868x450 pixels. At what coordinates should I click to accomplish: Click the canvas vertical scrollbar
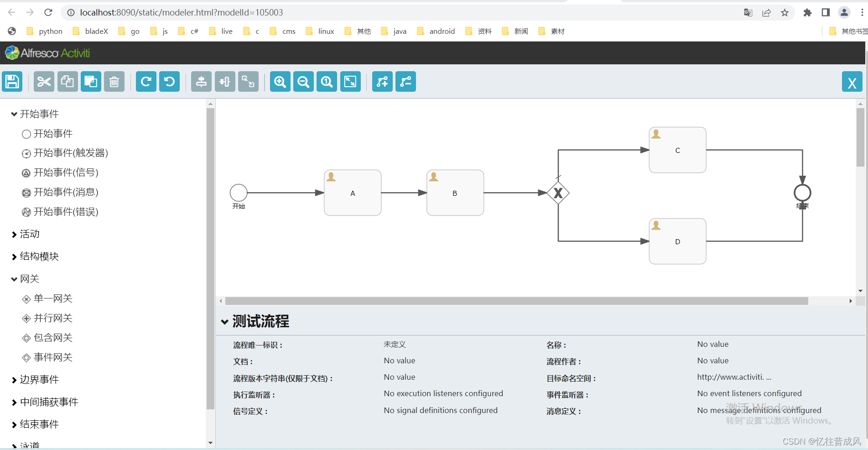(x=860, y=137)
